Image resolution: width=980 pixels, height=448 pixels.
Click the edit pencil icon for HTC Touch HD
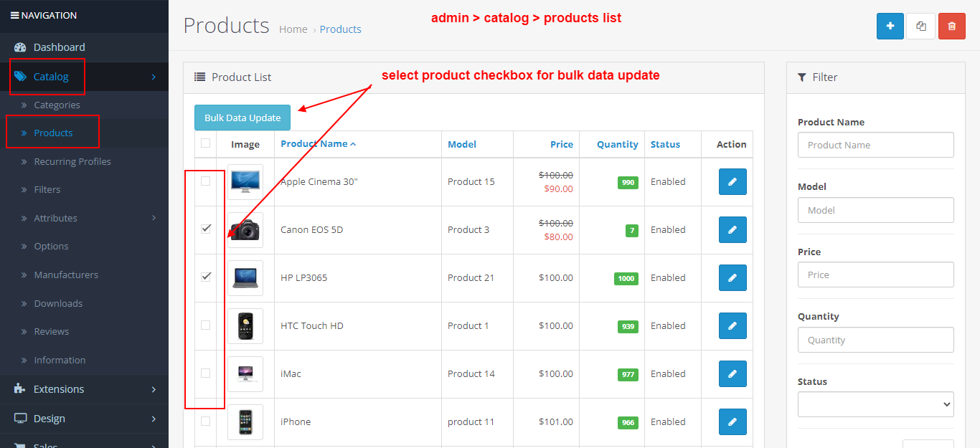(x=732, y=326)
